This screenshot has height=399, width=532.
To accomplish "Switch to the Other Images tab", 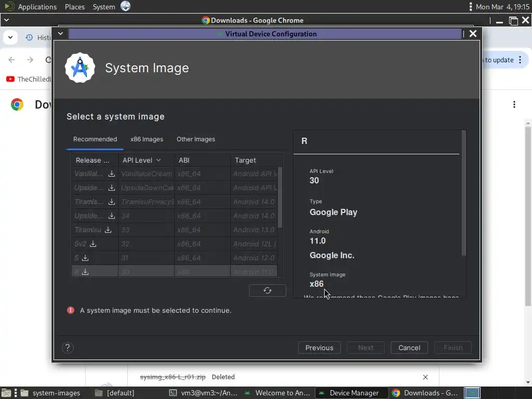I will pyautogui.click(x=196, y=139).
